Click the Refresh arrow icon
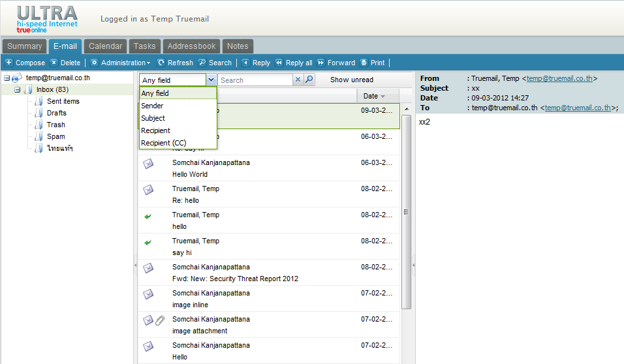 pos(161,63)
